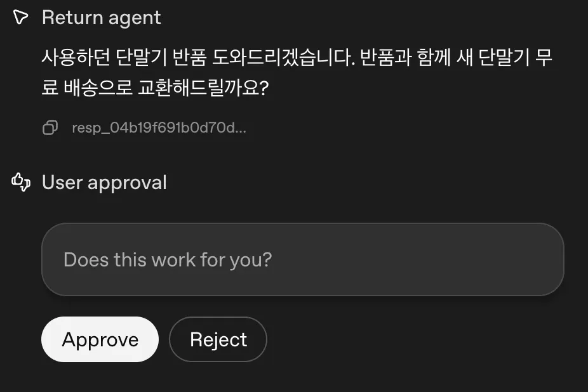Viewport: 588px width, 392px height.
Task: Click the 'Does this work for you?' box
Action: [303, 259]
